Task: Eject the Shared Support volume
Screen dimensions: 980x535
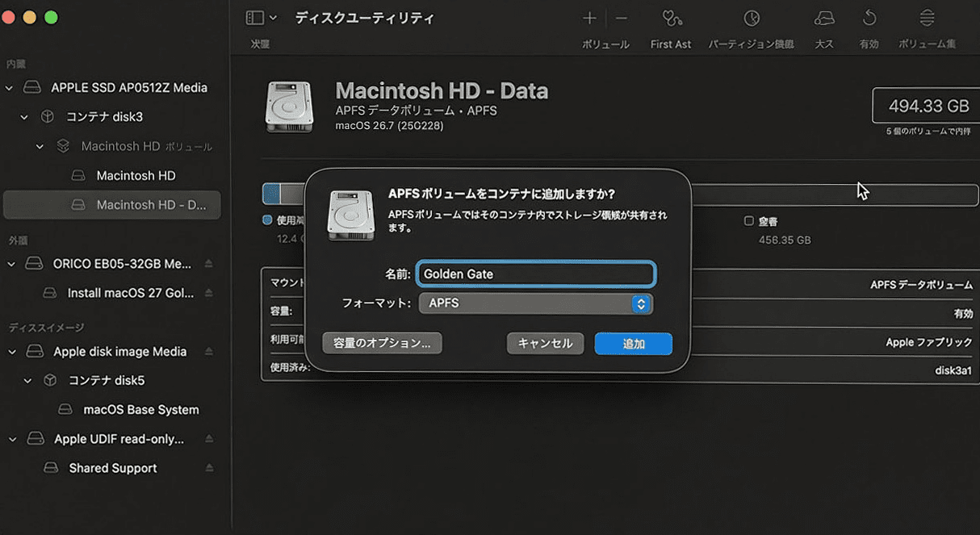Action: tap(209, 468)
